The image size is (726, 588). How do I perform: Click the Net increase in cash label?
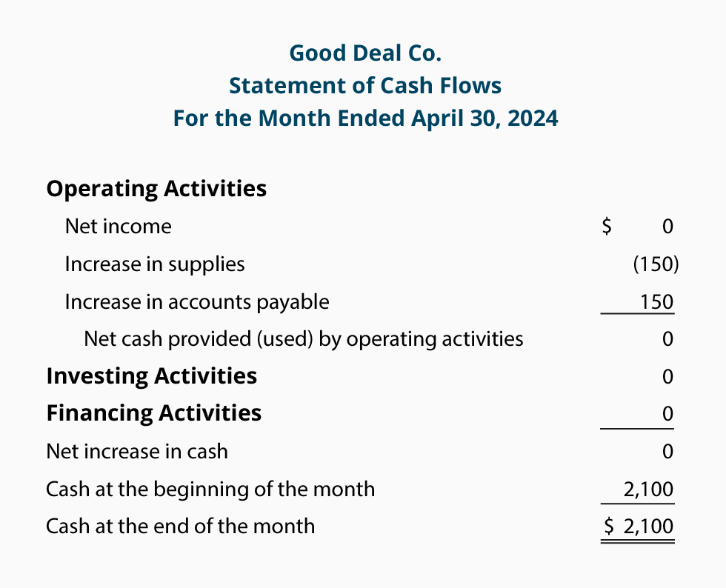pyautogui.click(x=137, y=452)
